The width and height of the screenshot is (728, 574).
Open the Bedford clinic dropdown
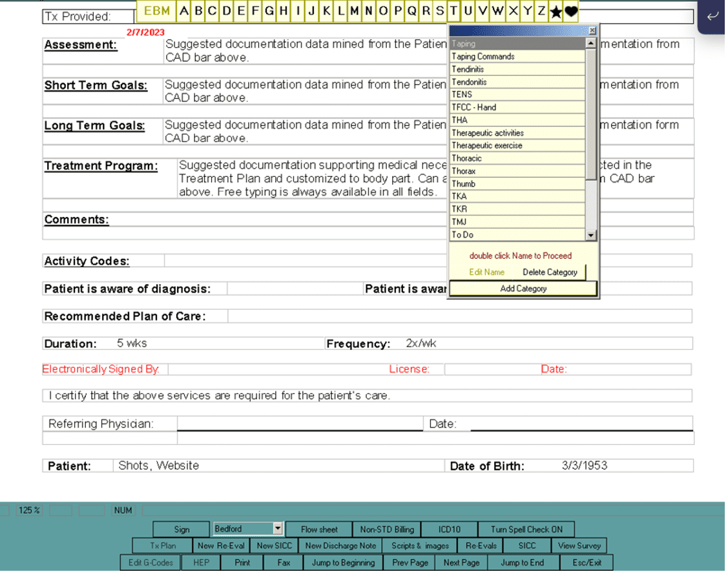pos(278,529)
